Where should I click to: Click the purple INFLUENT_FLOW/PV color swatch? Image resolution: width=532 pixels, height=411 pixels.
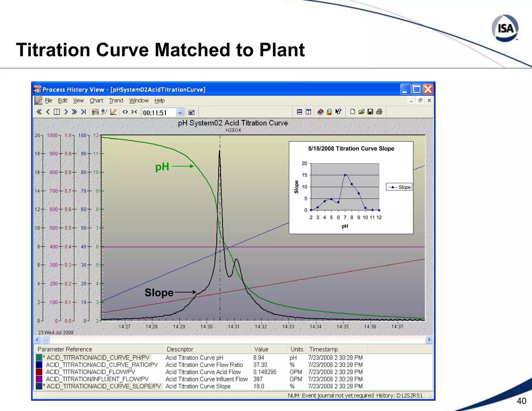[39, 379]
